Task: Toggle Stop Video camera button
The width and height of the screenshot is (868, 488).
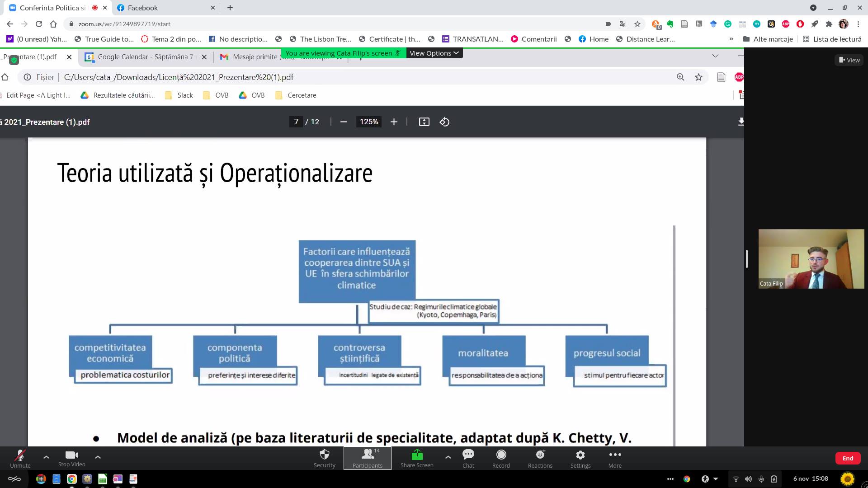Action: click(71, 458)
